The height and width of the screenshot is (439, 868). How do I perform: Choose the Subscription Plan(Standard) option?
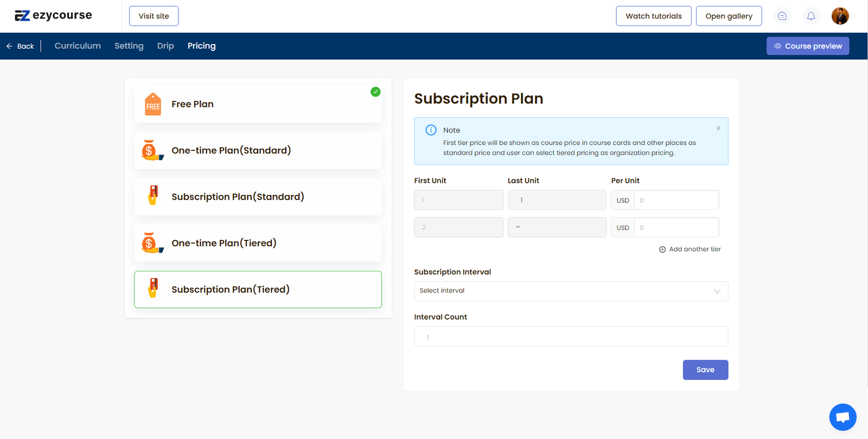[x=258, y=197]
